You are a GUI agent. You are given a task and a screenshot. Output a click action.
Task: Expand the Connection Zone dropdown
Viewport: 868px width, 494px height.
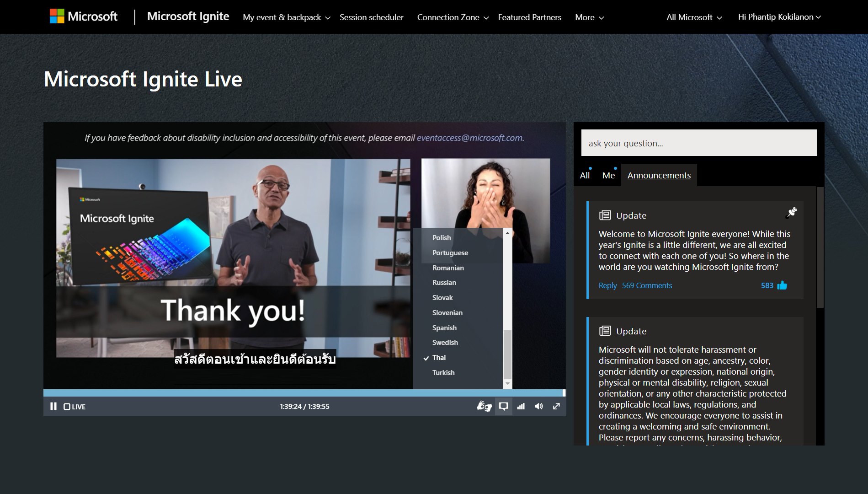(453, 17)
